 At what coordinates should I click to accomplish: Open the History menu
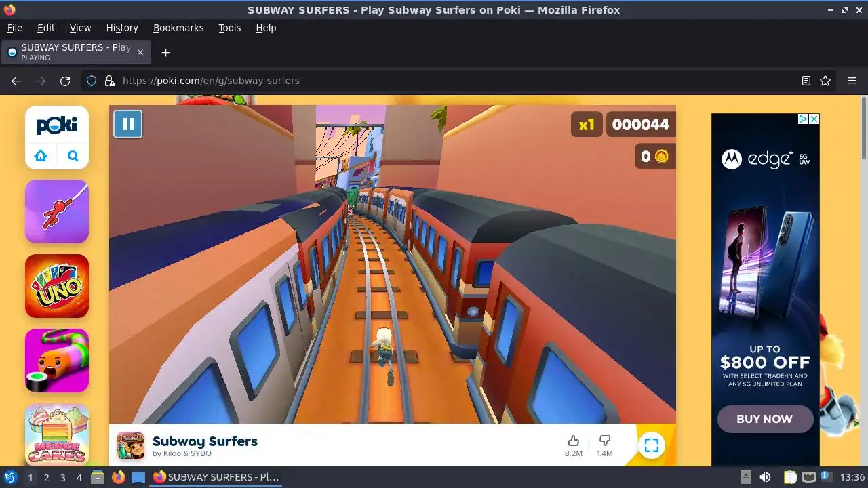point(122,28)
